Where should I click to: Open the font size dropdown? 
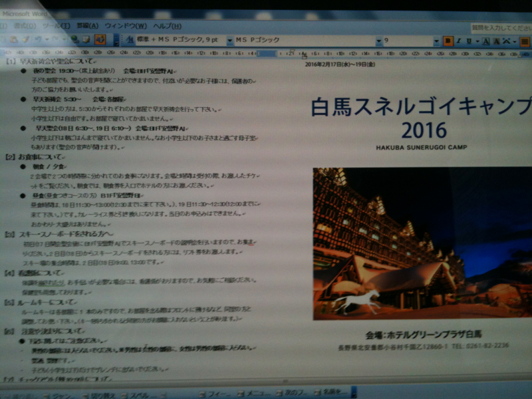[436, 41]
